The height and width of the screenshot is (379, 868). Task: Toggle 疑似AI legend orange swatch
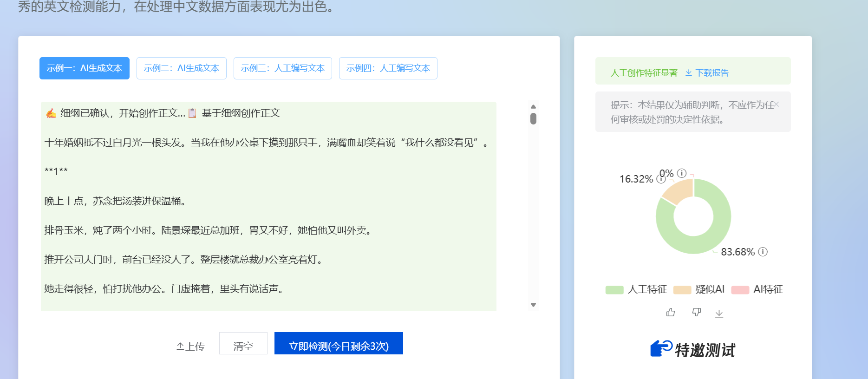pyautogui.click(x=682, y=290)
